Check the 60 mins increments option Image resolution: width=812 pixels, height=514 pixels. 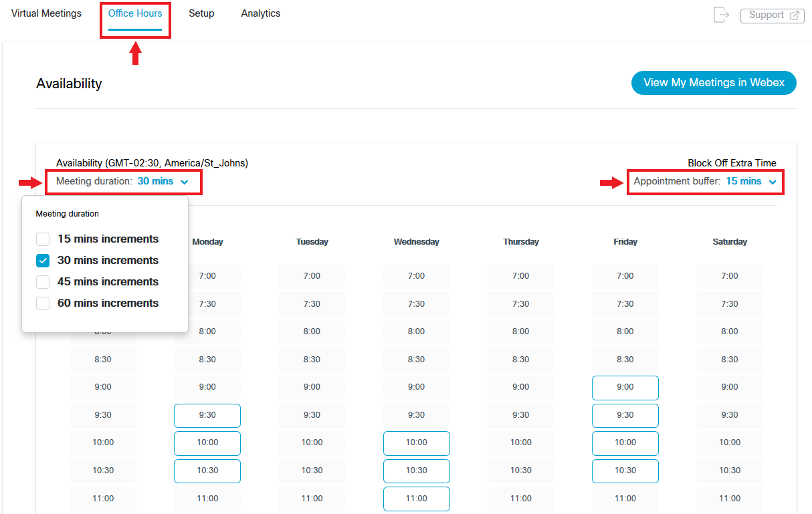[x=43, y=303]
